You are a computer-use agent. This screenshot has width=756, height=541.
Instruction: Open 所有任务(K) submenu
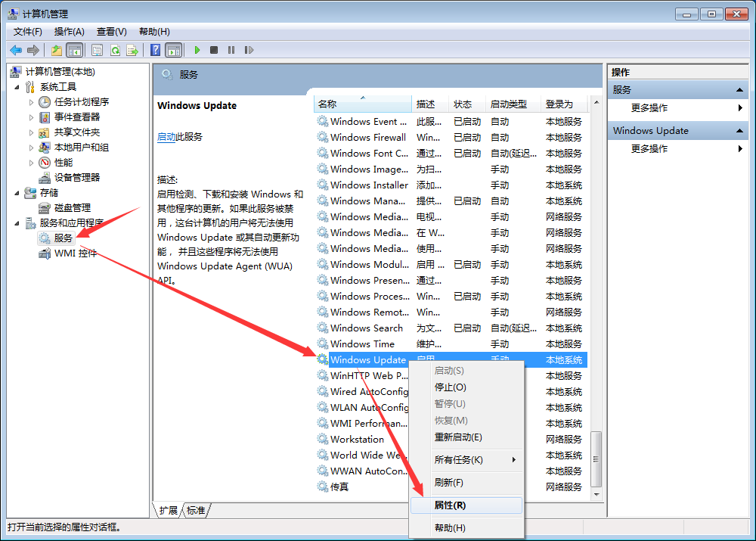pyautogui.click(x=466, y=460)
